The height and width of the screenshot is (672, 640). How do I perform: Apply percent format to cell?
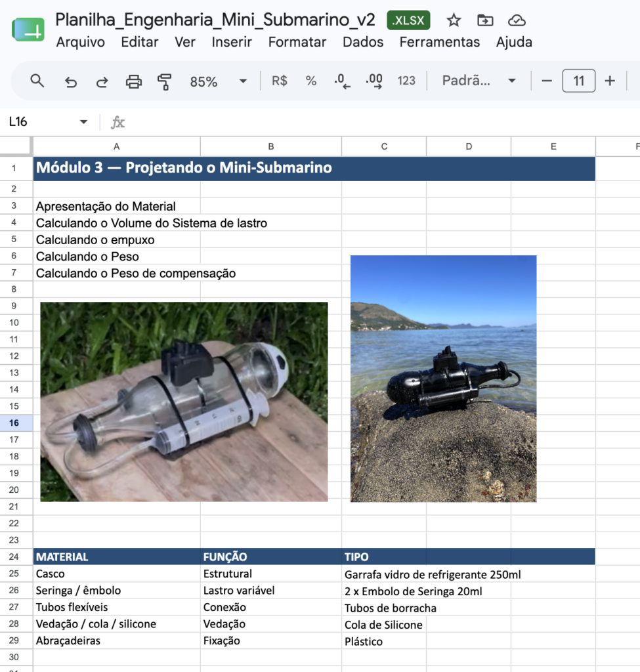(310, 81)
